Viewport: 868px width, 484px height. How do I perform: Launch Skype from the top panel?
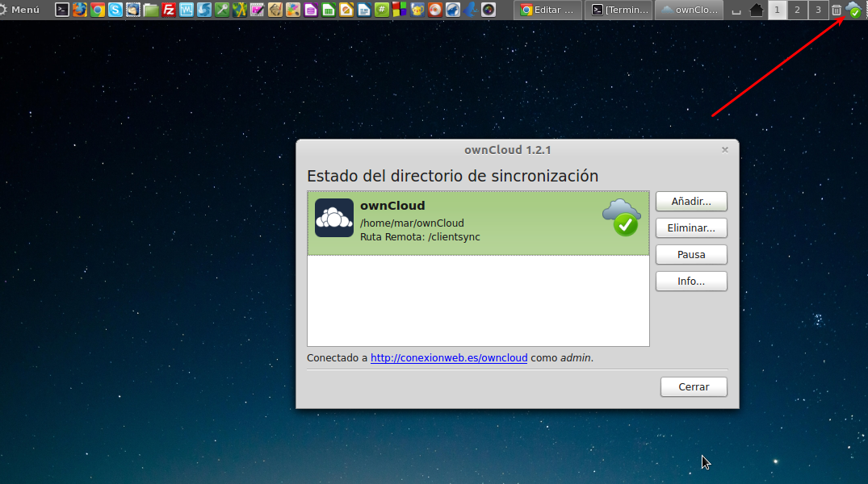pos(115,10)
